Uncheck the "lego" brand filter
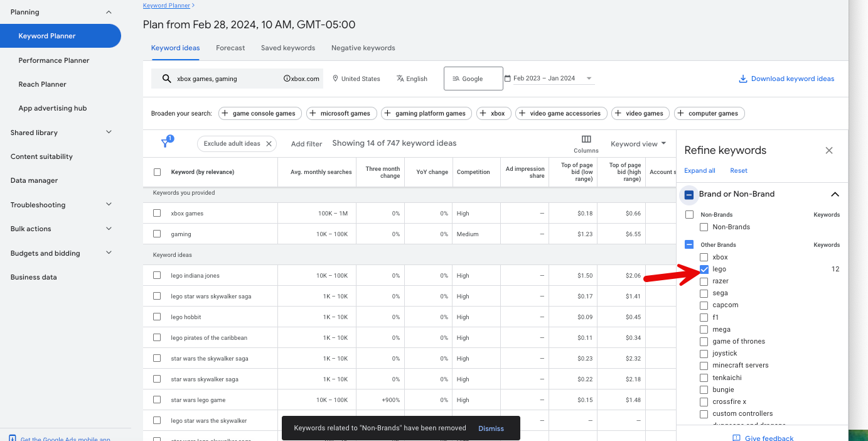Image resolution: width=868 pixels, height=441 pixels. [704, 269]
